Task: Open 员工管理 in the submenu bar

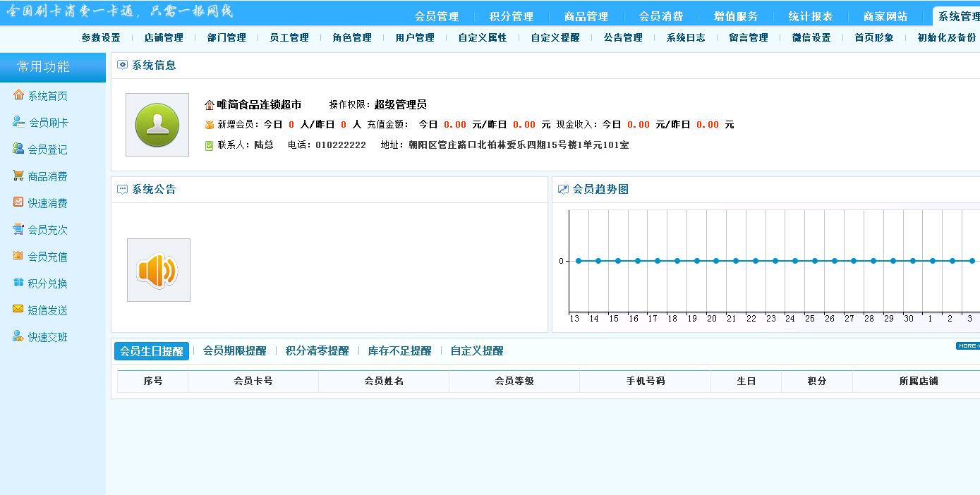Action: 289,37
